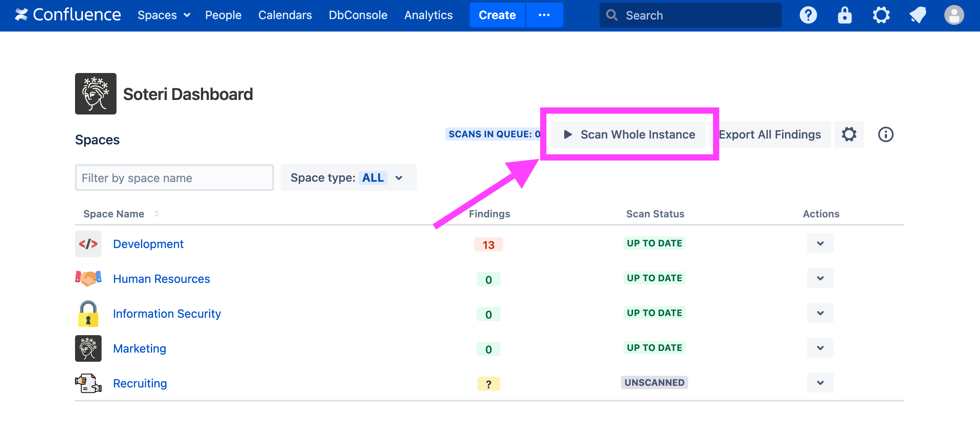
Task: Click the Development space code icon
Action: point(88,244)
